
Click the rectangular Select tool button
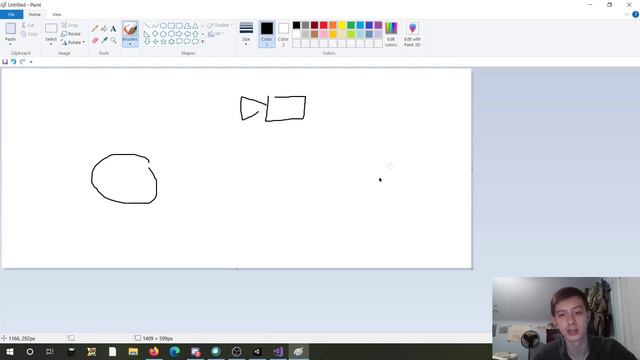coord(51,29)
